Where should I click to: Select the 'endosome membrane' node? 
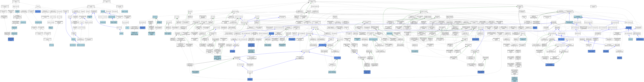tap(81, 45)
